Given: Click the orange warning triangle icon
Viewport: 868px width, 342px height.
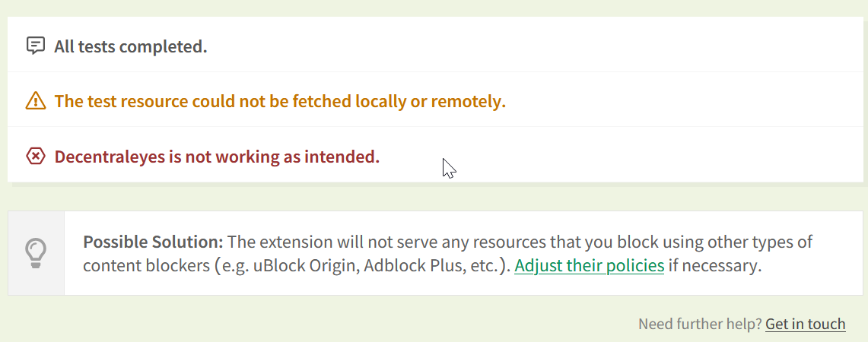Looking at the screenshot, I should point(36,101).
